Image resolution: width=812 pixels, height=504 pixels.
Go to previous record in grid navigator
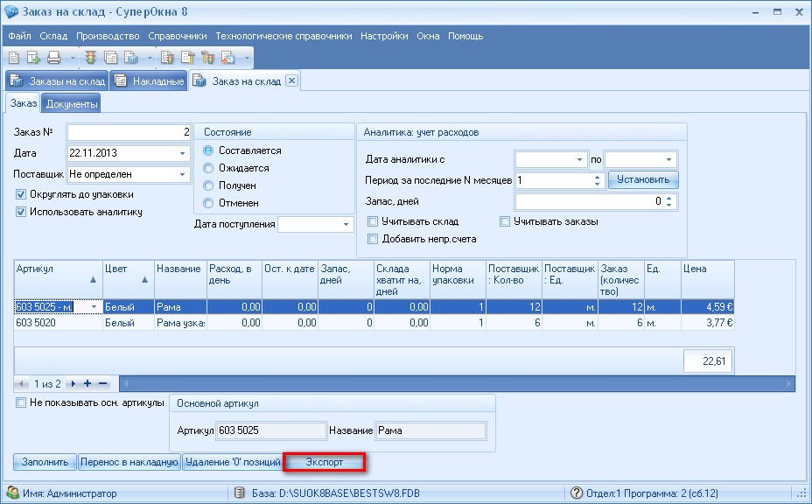[x=22, y=384]
